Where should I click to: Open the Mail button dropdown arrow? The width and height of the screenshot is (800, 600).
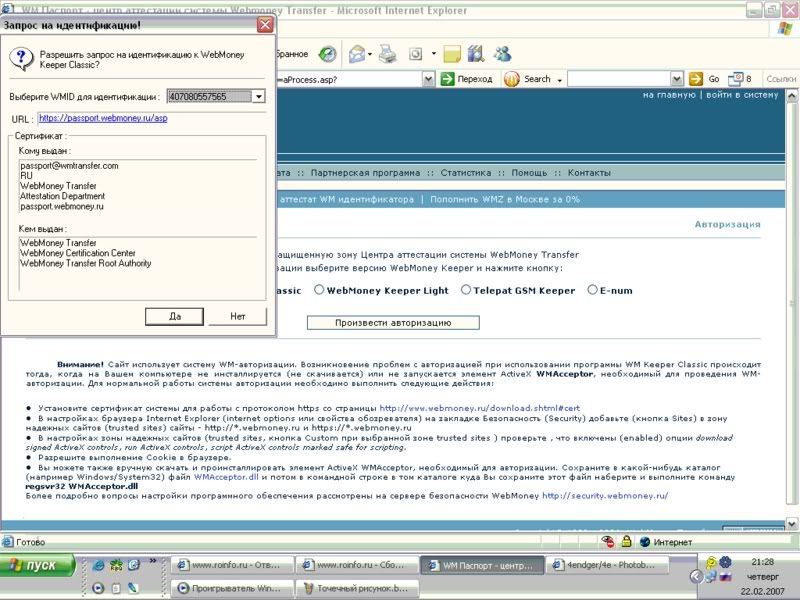click(x=370, y=54)
